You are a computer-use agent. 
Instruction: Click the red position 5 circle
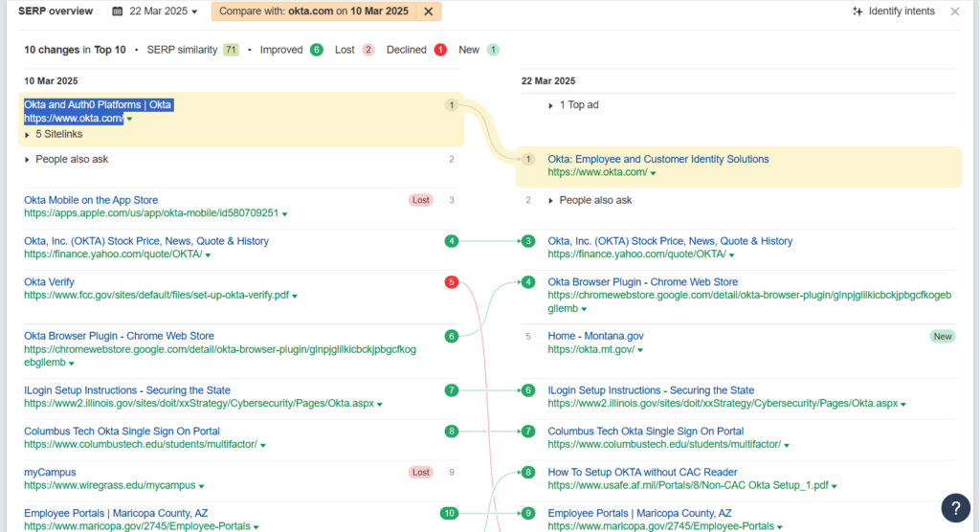point(452,282)
